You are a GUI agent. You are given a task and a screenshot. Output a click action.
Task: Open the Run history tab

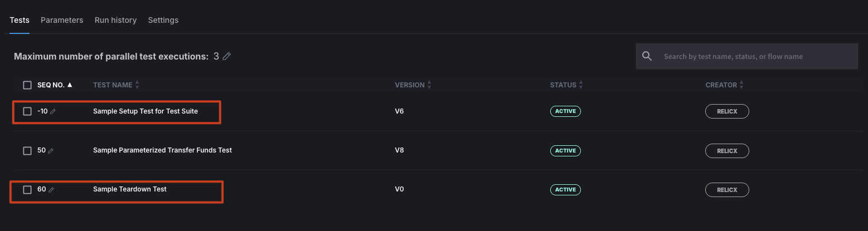[x=115, y=20]
